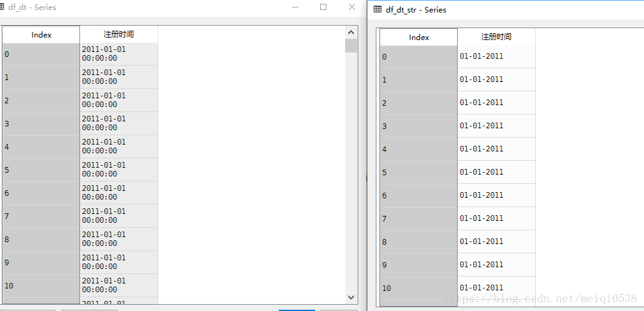Click 01-01-2011 cell in df_dt_str row 4
Image resolution: width=644 pixels, height=311 pixels.
496,149
